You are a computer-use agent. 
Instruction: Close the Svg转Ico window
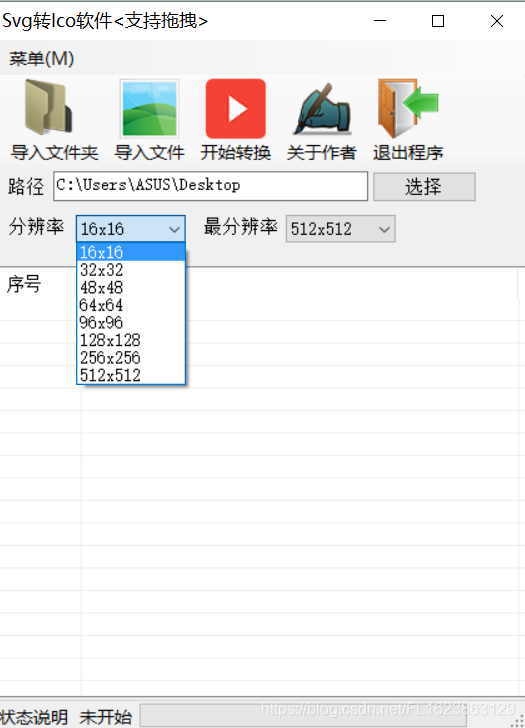[497, 21]
